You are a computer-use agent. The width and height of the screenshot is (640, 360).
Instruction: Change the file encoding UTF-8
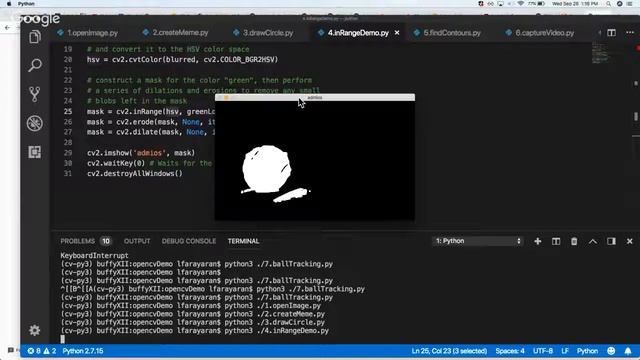[x=542, y=351]
